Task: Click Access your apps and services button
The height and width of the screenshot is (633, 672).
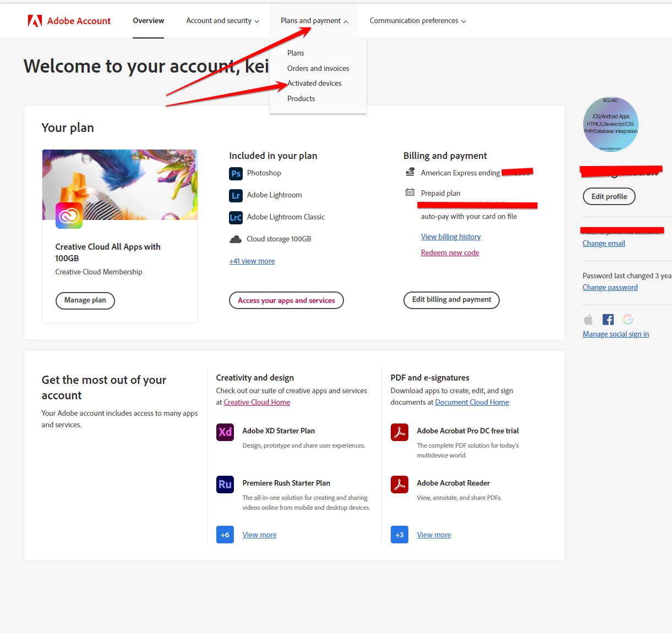Action: pos(286,300)
